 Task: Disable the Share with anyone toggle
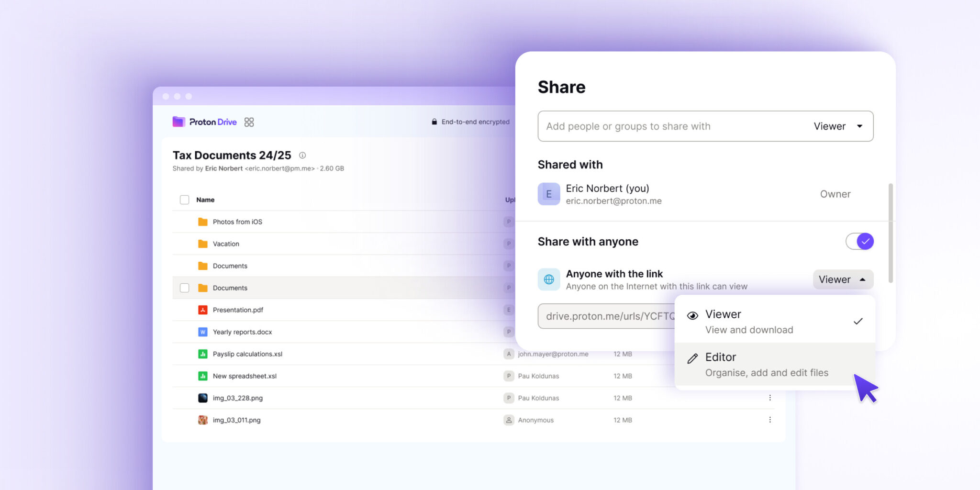pyautogui.click(x=859, y=241)
